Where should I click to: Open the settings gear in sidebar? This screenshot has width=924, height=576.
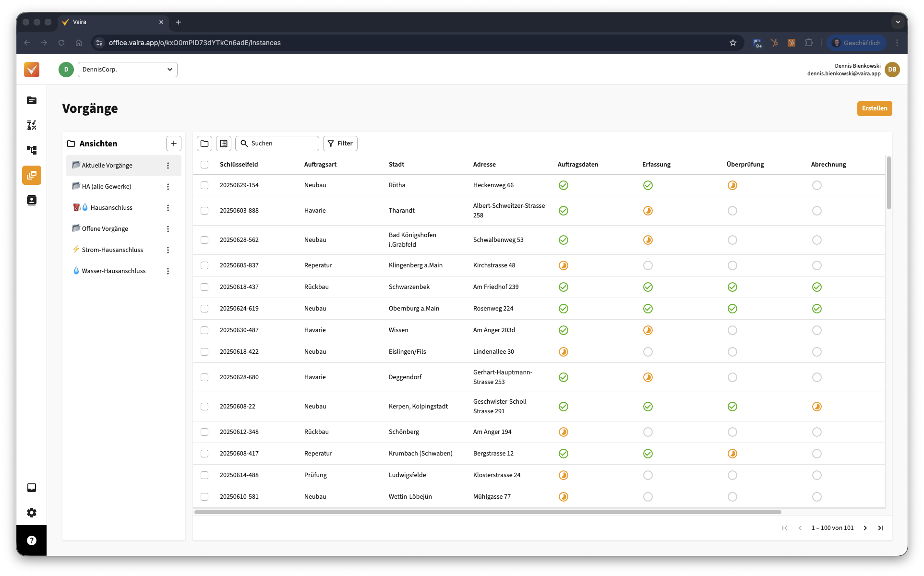pyautogui.click(x=32, y=513)
